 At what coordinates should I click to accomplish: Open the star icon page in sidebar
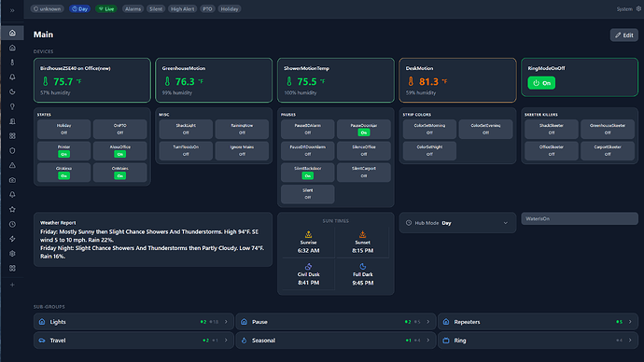point(12,209)
